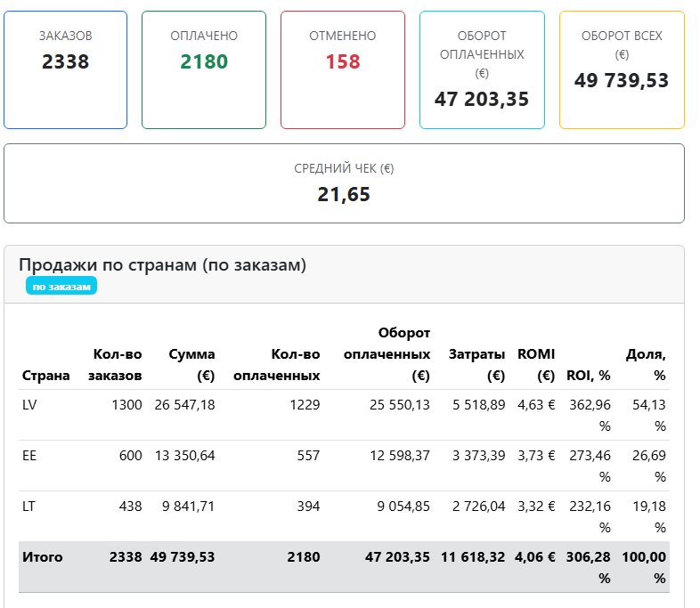The height and width of the screenshot is (608, 700).
Task: Click LT ROI value 232,16 %
Action: tap(590, 517)
